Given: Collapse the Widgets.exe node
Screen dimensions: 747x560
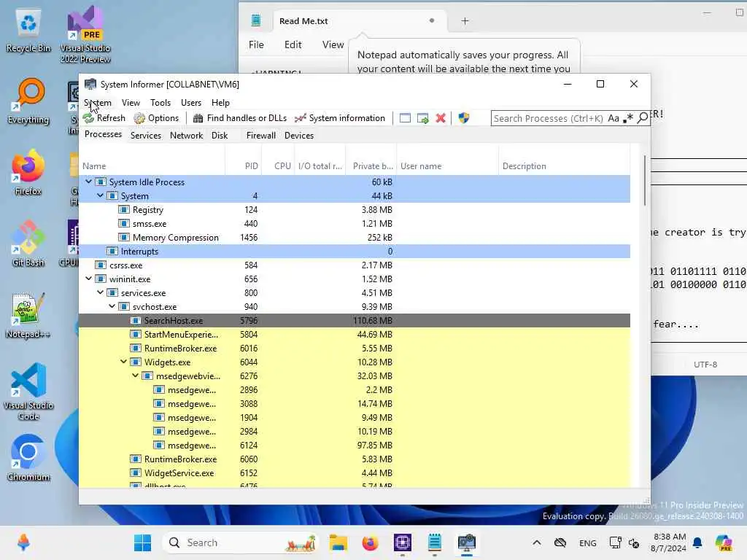Looking at the screenshot, I should pos(123,362).
